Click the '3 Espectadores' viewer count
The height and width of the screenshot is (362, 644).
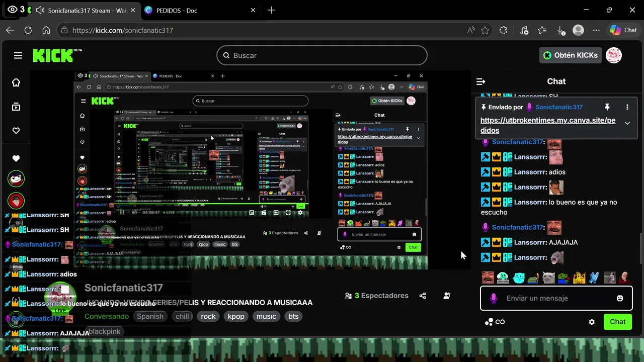point(376,296)
